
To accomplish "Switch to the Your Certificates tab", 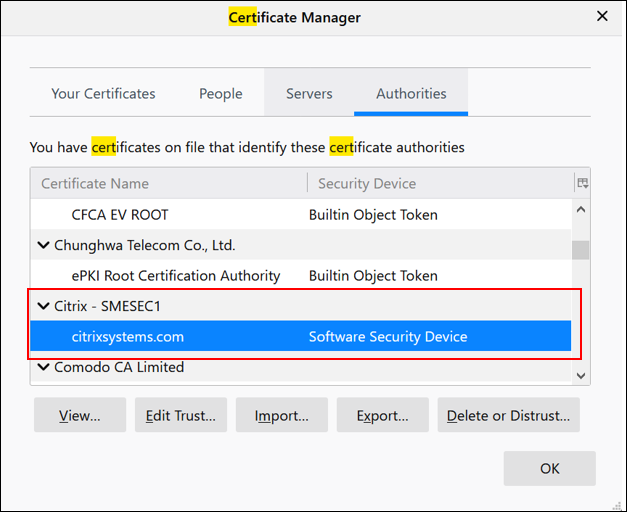I will pos(103,93).
